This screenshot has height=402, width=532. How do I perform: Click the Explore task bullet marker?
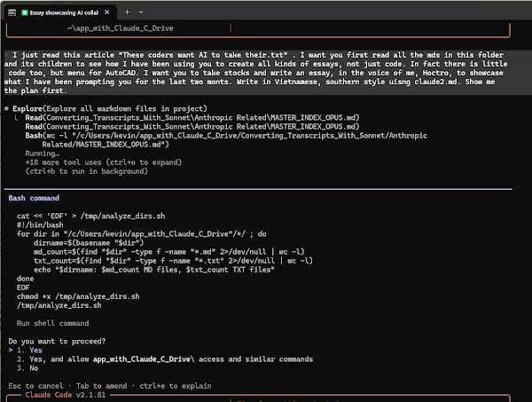pyautogui.click(x=6, y=108)
